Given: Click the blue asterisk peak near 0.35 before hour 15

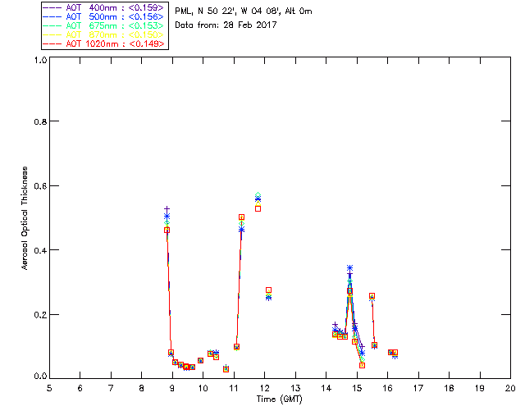Looking at the screenshot, I should click(349, 268).
